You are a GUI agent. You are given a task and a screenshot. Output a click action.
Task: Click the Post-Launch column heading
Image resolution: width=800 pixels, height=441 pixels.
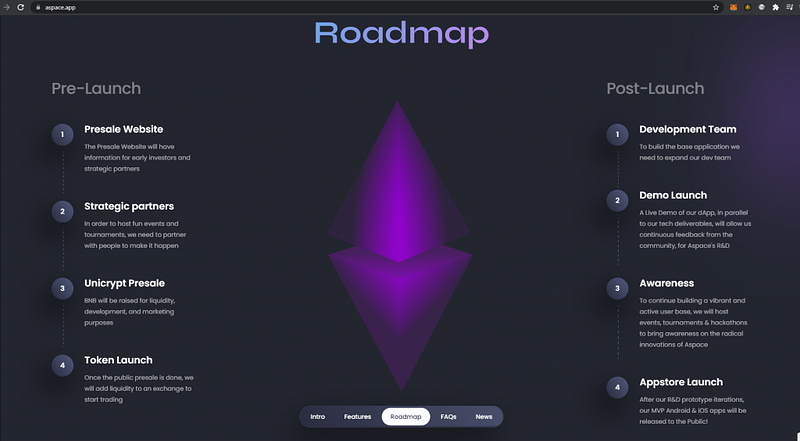[x=655, y=88]
